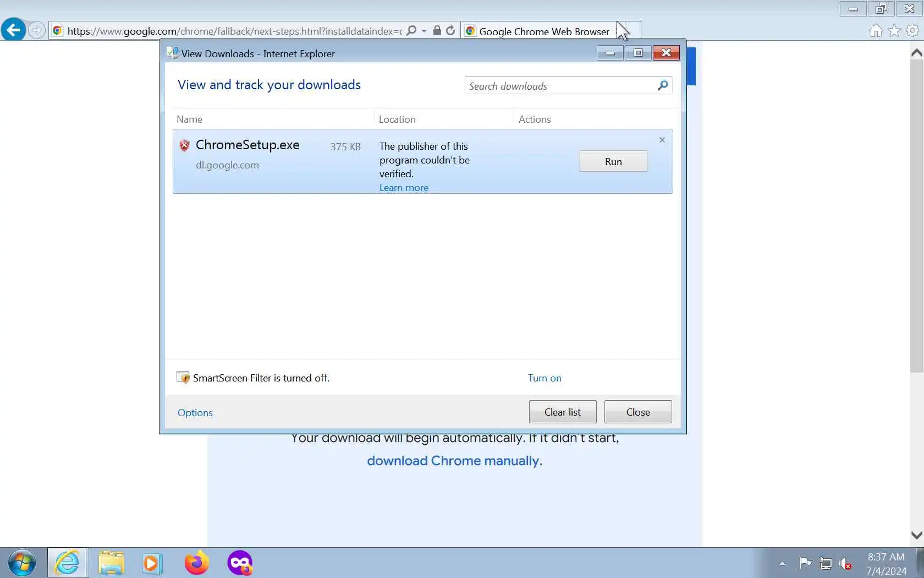Open a new tab in Internet Explorer

[x=632, y=31]
